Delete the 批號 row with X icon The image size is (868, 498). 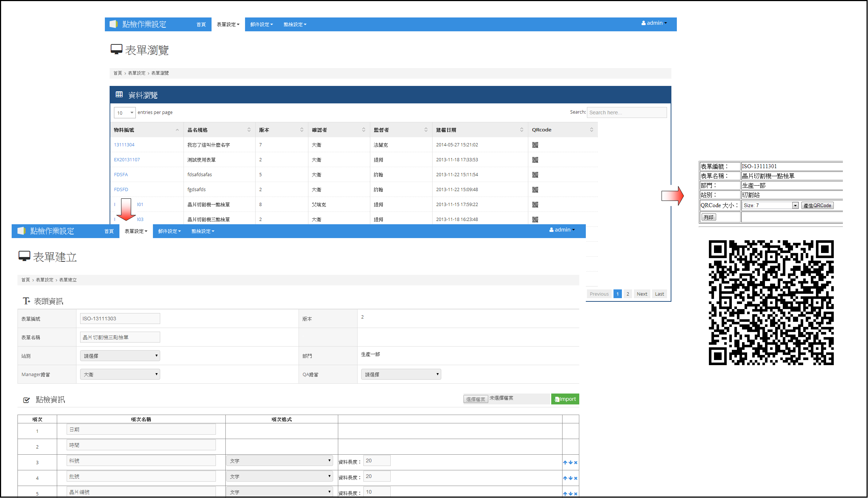pos(576,478)
